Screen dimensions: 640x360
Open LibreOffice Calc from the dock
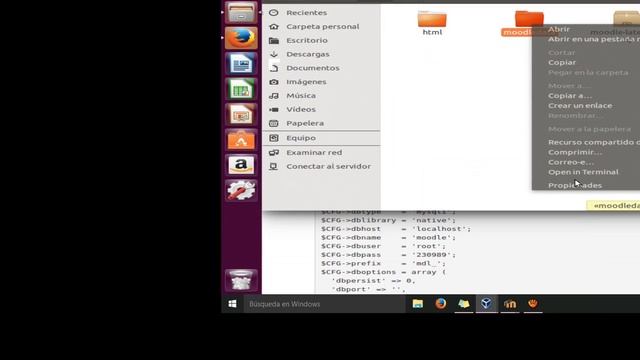coord(241,89)
